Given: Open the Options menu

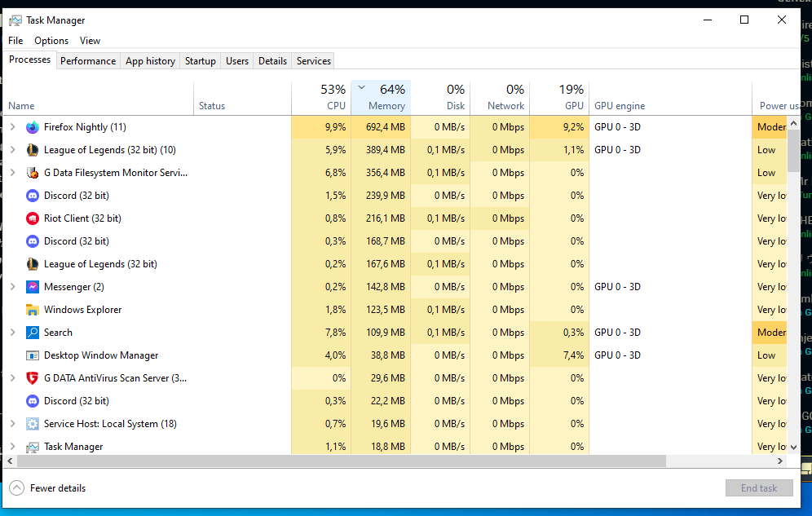Looking at the screenshot, I should tap(51, 41).
